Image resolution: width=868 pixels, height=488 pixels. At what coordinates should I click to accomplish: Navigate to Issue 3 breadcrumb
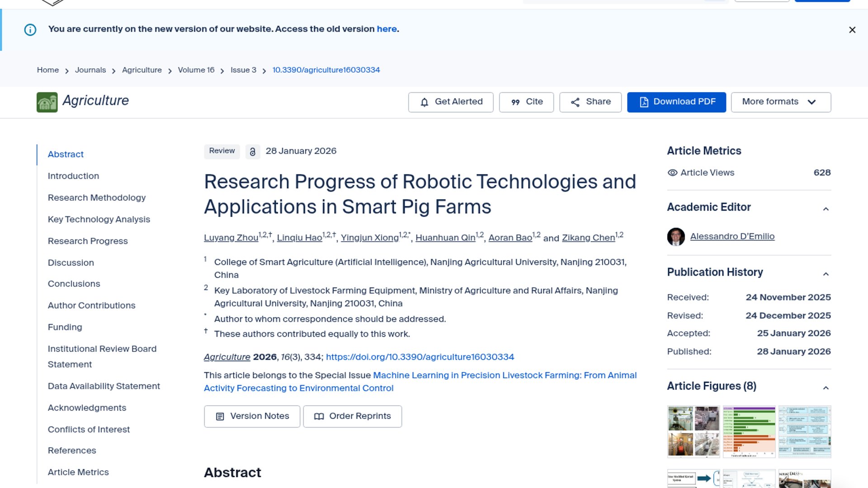[243, 70]
